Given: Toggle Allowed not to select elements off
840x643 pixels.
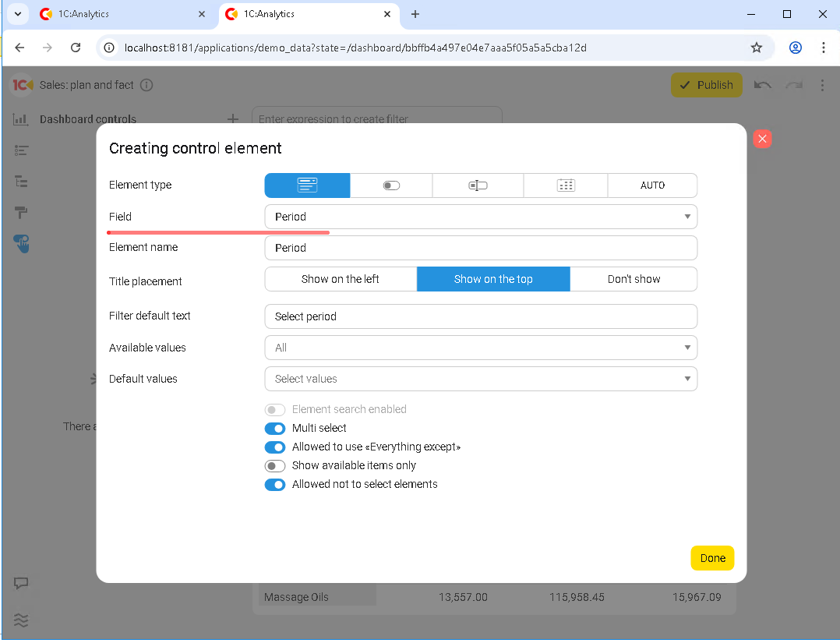Looking at the screenshot, I should point(275,485).
